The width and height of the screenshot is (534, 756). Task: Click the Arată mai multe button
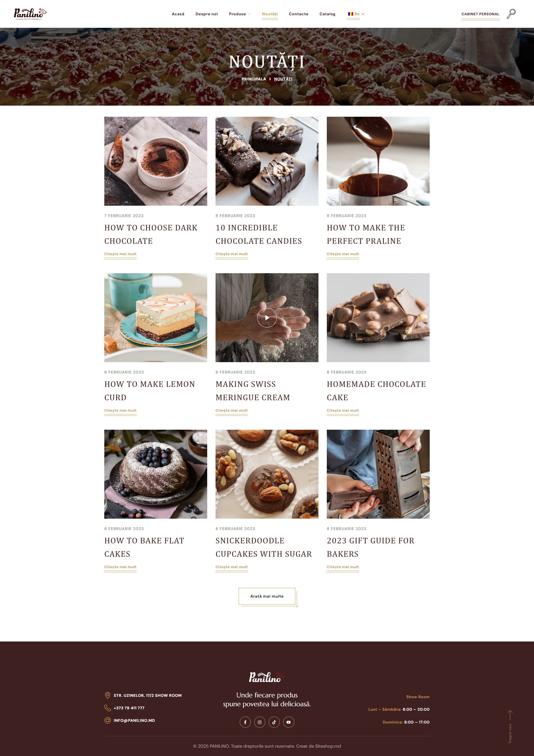(x=267, y=596)
